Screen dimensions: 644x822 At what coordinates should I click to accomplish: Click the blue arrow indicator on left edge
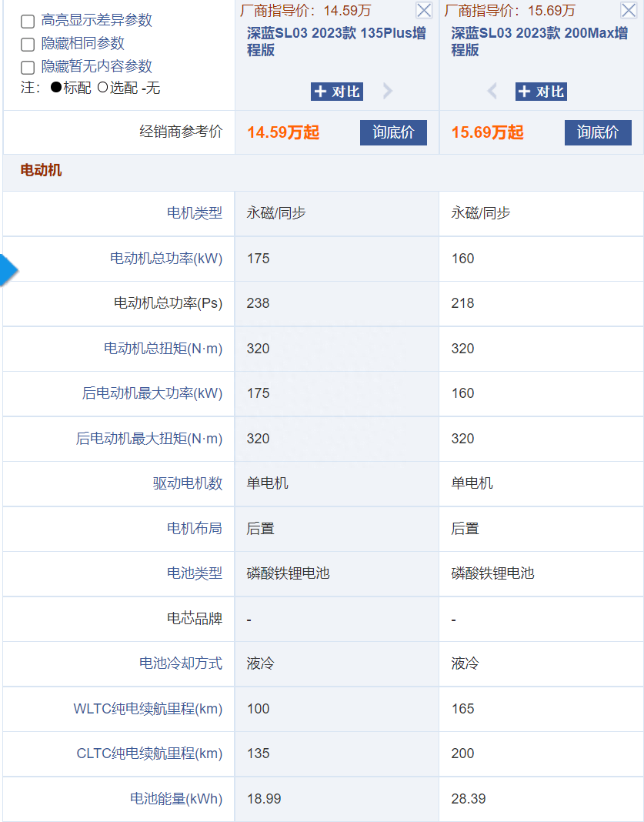click(x=6, y=269)
